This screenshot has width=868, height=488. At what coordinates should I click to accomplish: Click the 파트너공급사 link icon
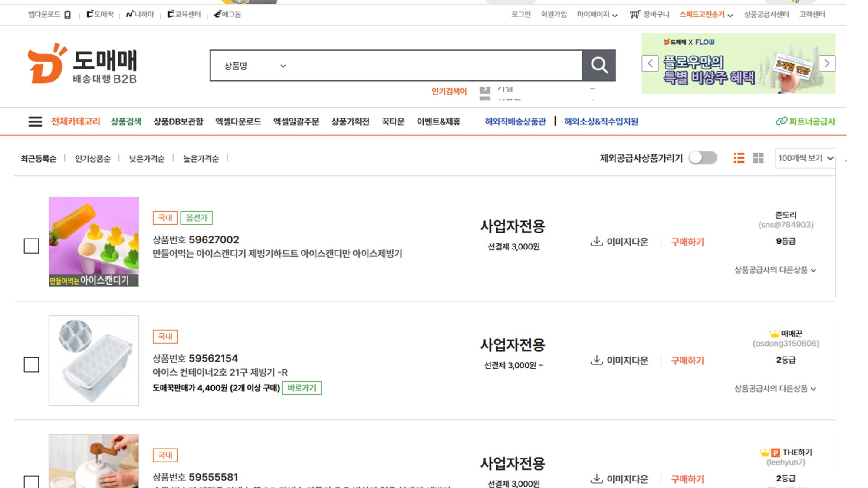click(781, 121)
